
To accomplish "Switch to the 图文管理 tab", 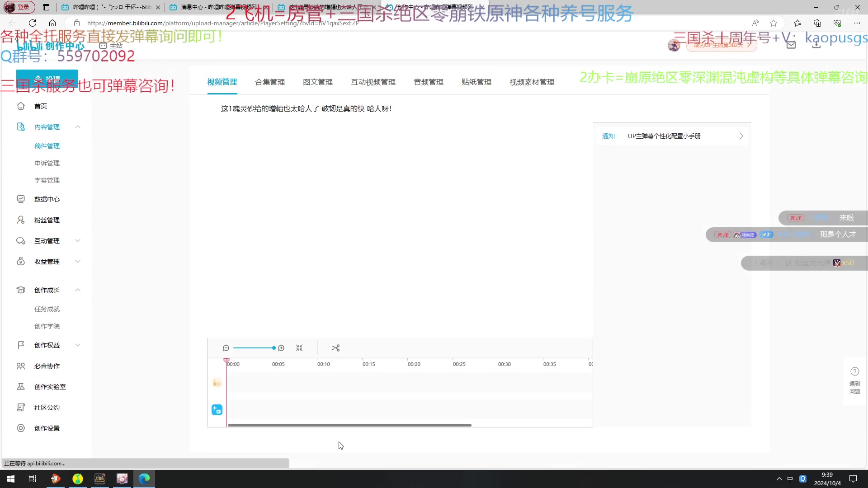I will coord(318,82).
